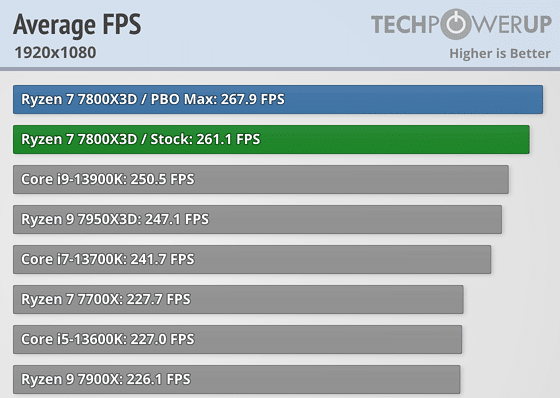Click the Core i9-13900K result bar

tap(261, 179)
